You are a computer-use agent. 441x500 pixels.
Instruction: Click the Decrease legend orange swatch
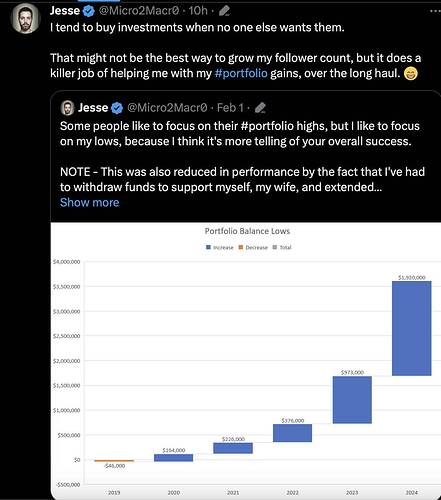coord(241,247)
